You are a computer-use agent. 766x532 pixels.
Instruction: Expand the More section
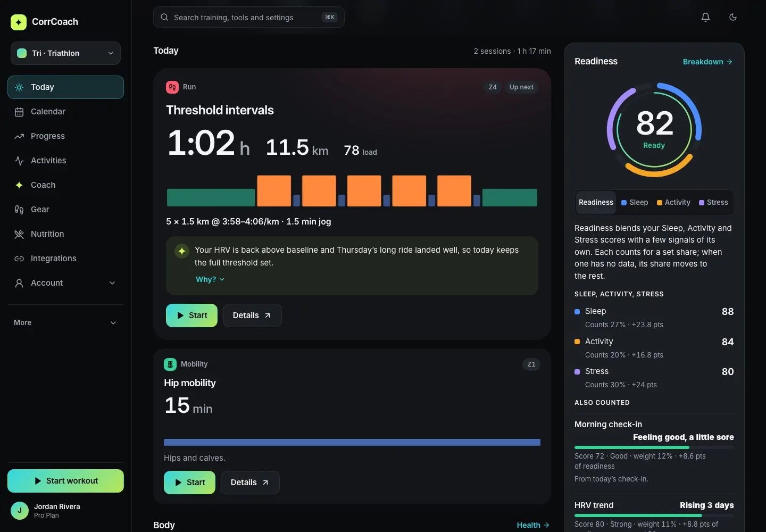[65, 323]
